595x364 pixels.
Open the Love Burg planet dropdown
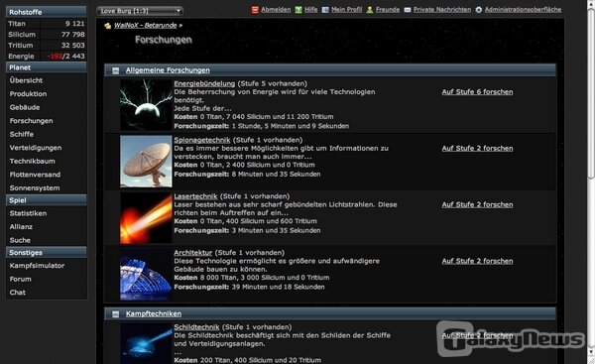[x=140, y=11]
